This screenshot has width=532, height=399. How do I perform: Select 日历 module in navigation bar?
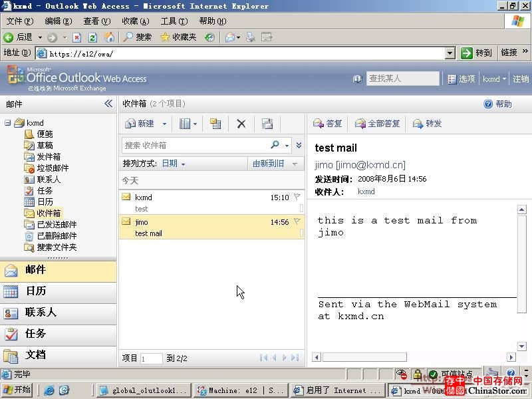pos(59,291)
